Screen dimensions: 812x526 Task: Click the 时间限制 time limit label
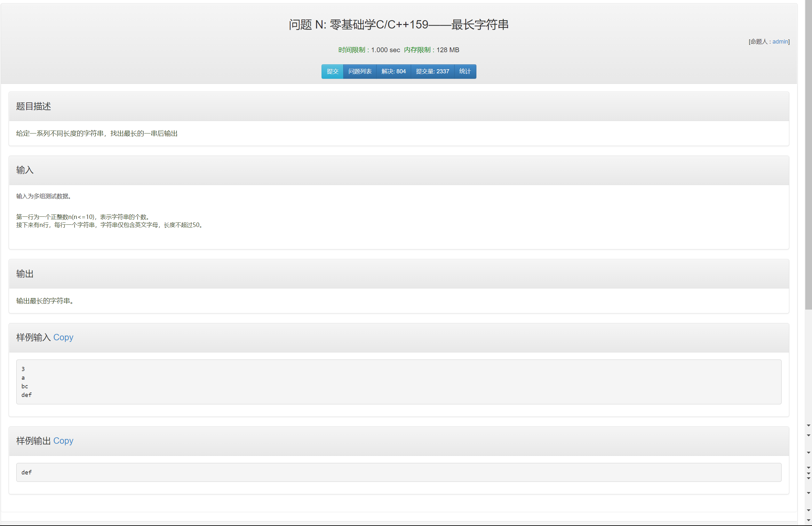[x=351, y=50]
